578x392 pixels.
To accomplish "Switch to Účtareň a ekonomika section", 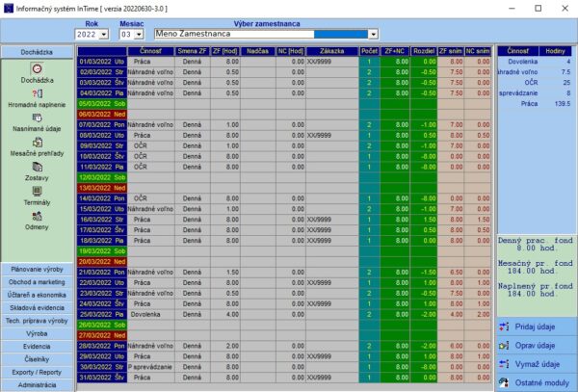I will coord(38,293).
